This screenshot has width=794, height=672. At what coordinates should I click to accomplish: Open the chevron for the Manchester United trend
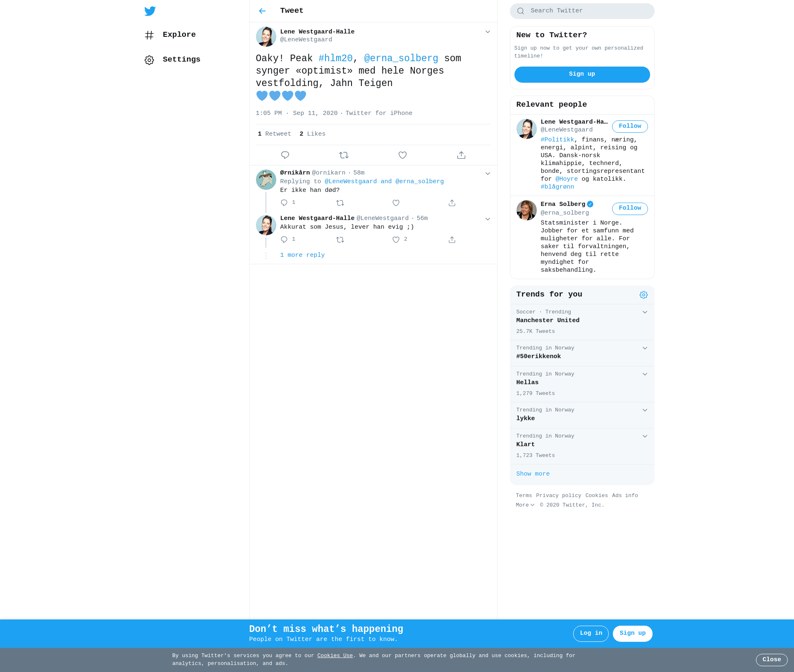point(645,312)
